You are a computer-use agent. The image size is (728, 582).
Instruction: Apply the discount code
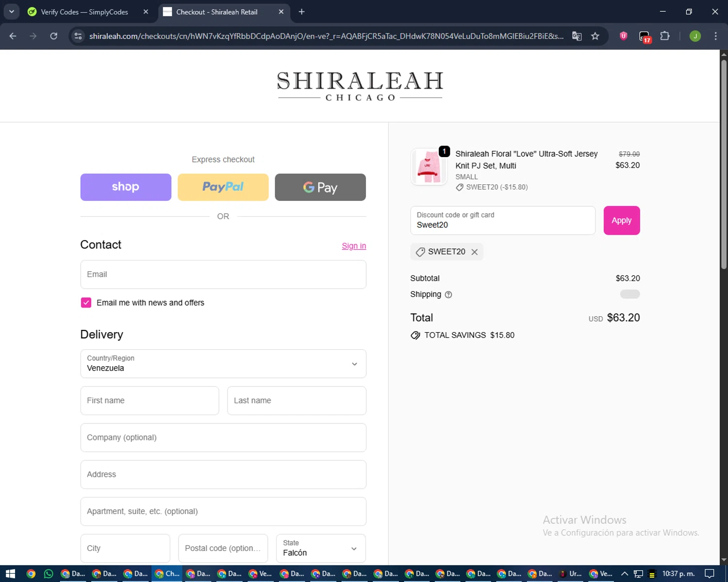tap(622, 221)
